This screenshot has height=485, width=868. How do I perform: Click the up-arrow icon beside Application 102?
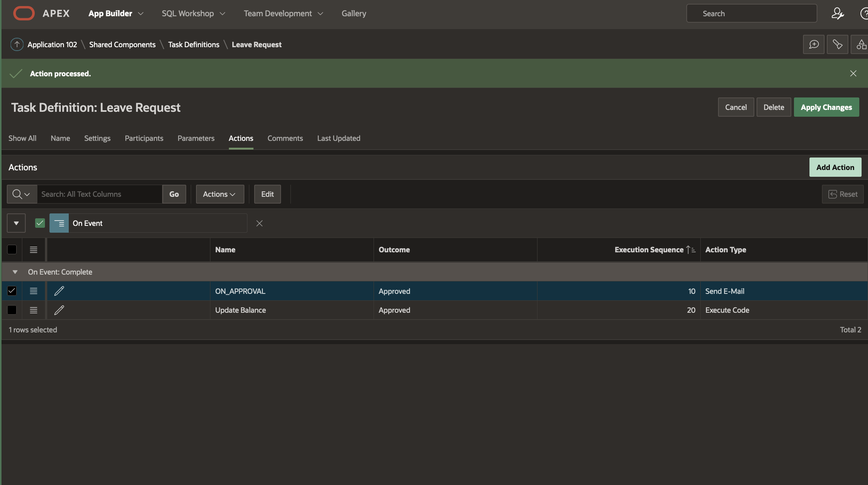tap(17, 45)
